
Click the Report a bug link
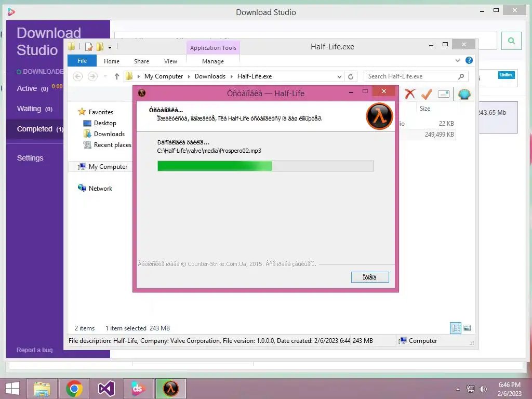coord(35,350)
